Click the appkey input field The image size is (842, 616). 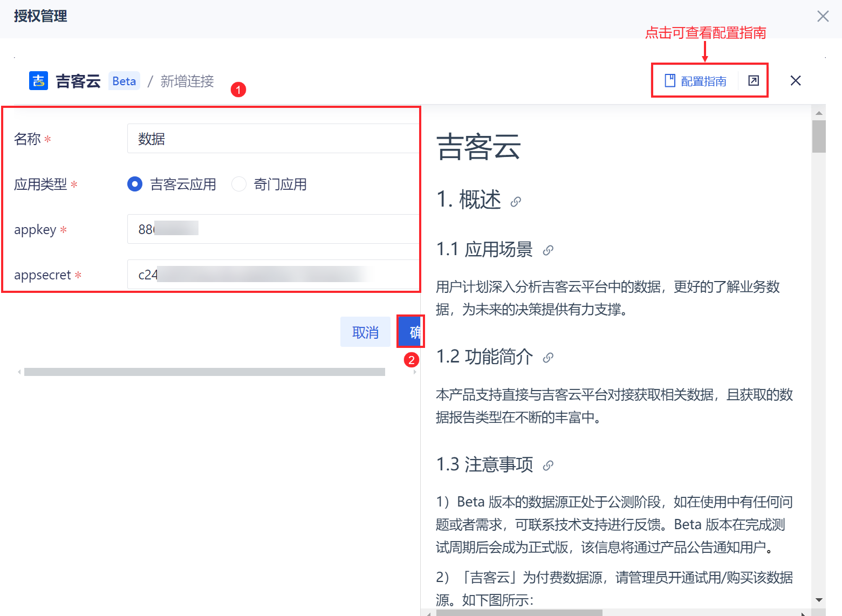(x=273, y=229)
